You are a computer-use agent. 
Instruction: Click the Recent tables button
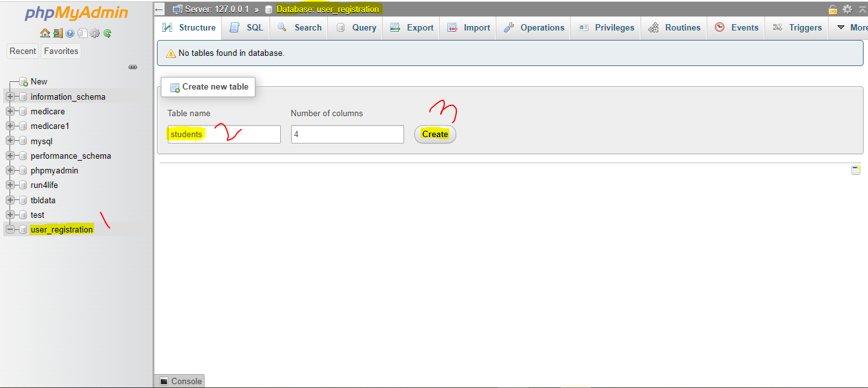click(23, 51)
